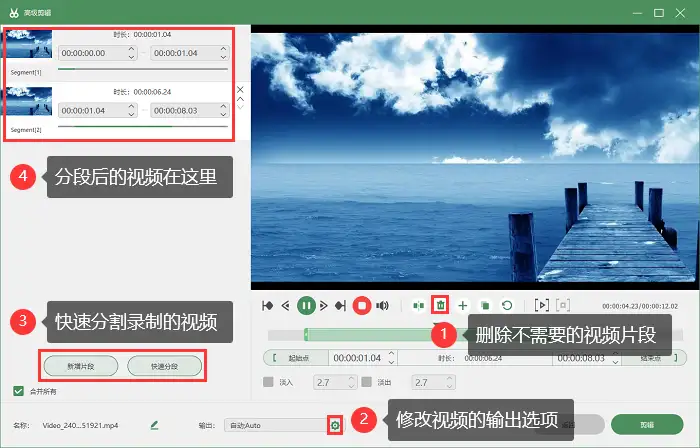Step forward one frame
This screenshot has height=448, width=700.
point(324,306)
